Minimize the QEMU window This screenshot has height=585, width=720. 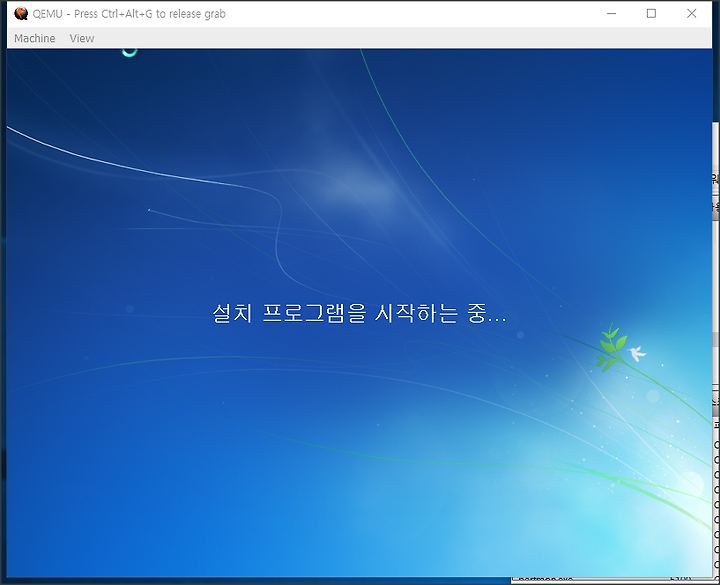[611, 14]
